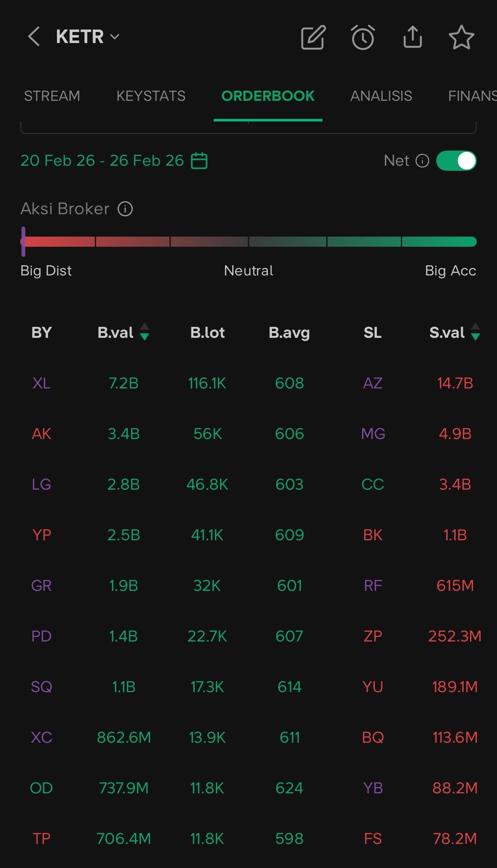This screenshot has height=868, width=497.
Task: Disable the Net toggle switch
Action: point(457,161)
